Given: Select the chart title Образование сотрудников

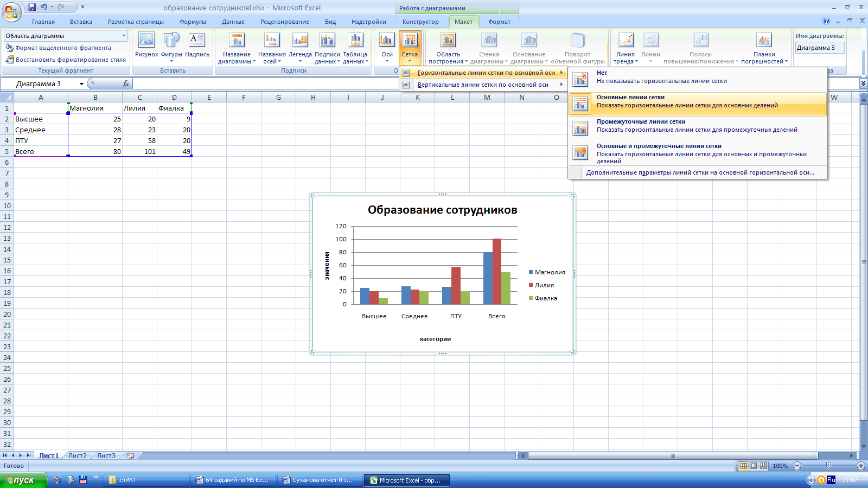Looking at the screenshot, I should pyautogui.click(x=443, y=210).
